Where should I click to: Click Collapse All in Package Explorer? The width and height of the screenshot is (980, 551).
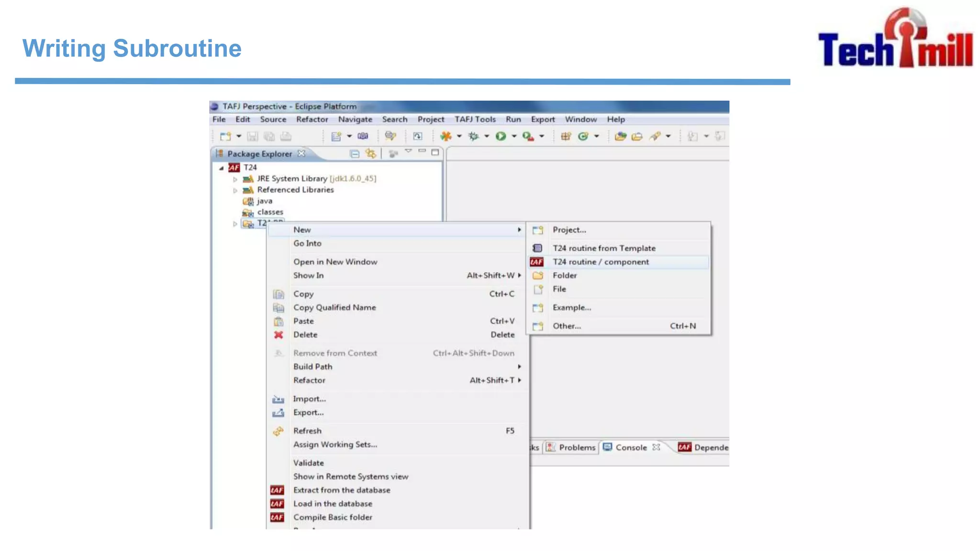pos(355,154)
